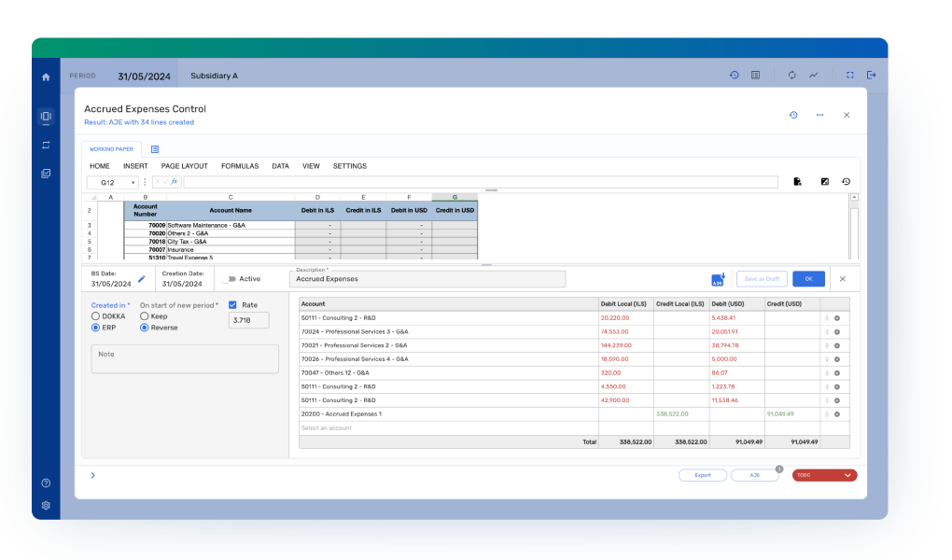This screenshot has width=952, height=560.
Task: Click the Home icon in sidebar
Action: click(x=46, y=77)
